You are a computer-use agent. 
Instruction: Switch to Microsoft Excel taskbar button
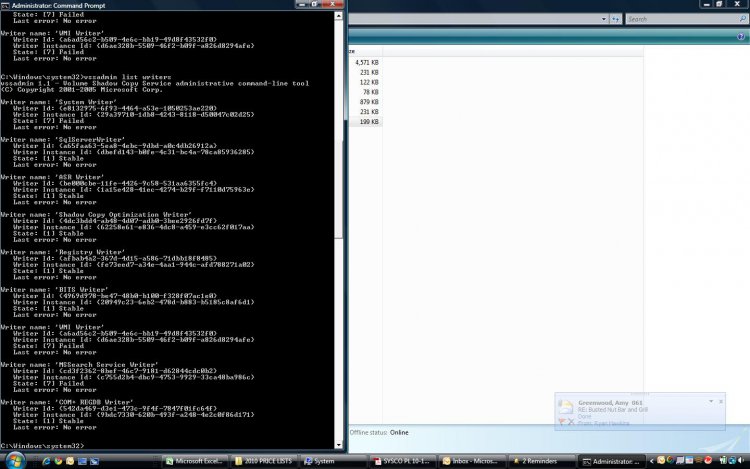pyautogui.click(x=194, y=461)
